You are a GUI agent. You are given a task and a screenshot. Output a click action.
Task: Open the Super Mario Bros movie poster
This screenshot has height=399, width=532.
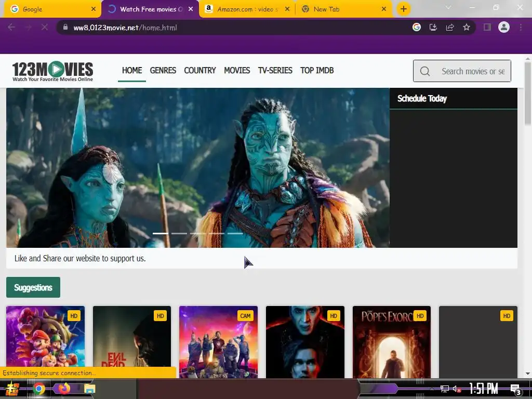point(46,342)
